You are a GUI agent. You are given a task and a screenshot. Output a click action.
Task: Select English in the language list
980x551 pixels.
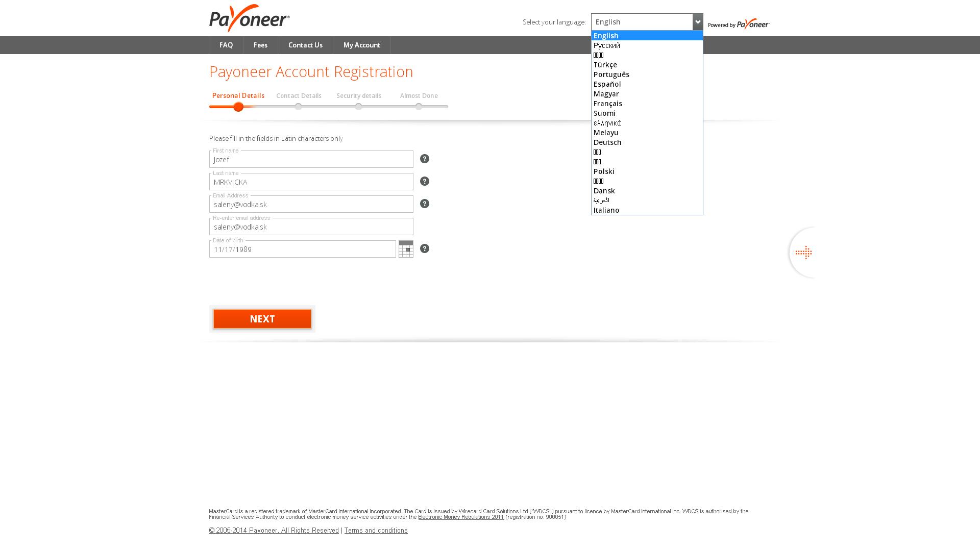pos(647,35)
